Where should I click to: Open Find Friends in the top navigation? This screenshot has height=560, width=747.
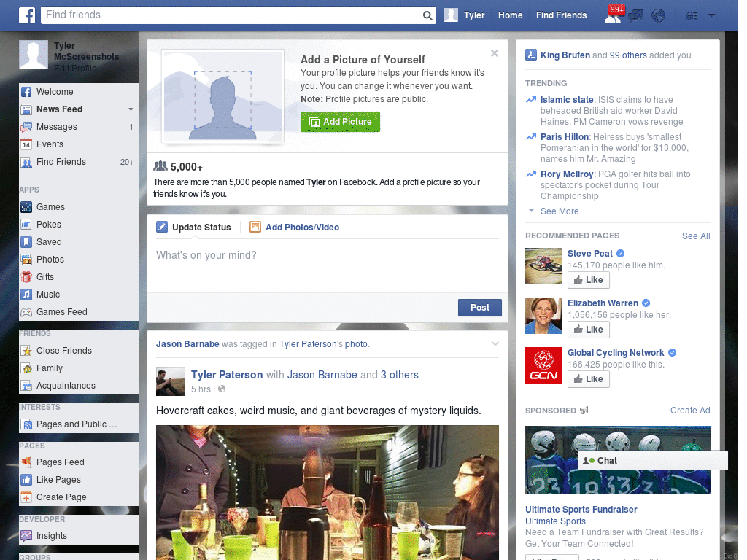[x=561, y=15]
